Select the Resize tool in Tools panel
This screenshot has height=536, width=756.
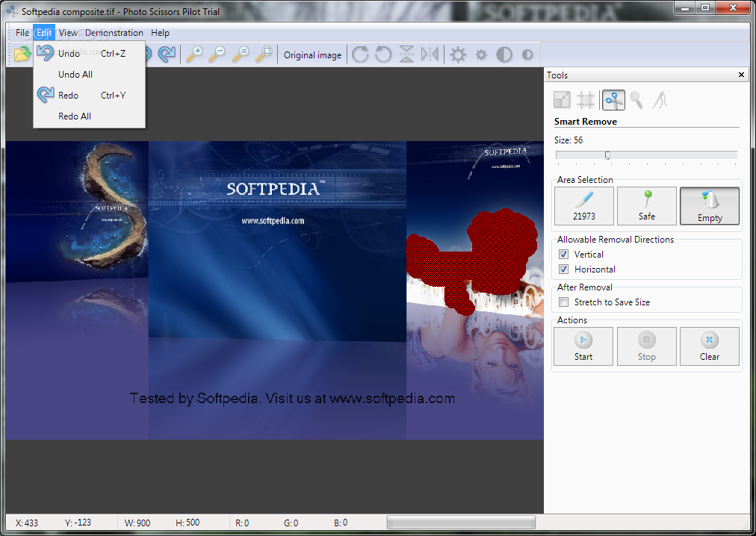[x=563, y=100]
